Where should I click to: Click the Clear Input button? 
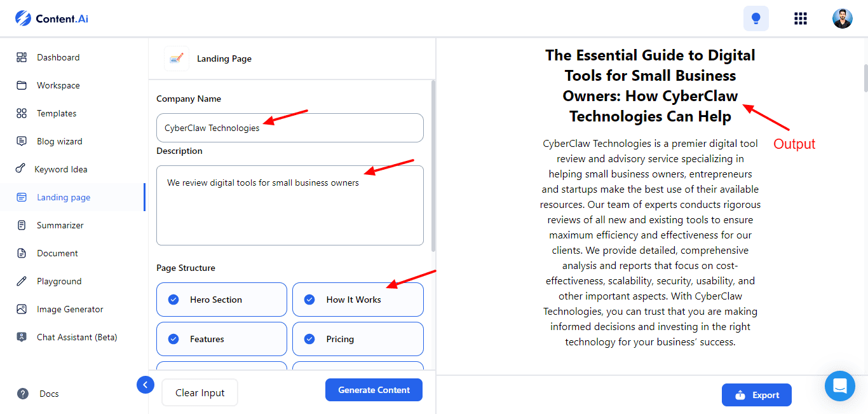(x=200, y=392)
